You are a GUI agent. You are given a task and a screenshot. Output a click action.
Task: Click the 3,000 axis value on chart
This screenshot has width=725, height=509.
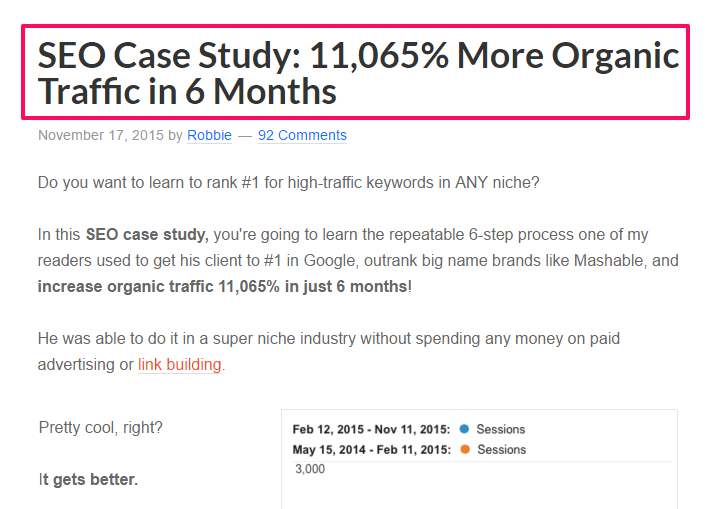pyautogui.click(x=310, y=469)
